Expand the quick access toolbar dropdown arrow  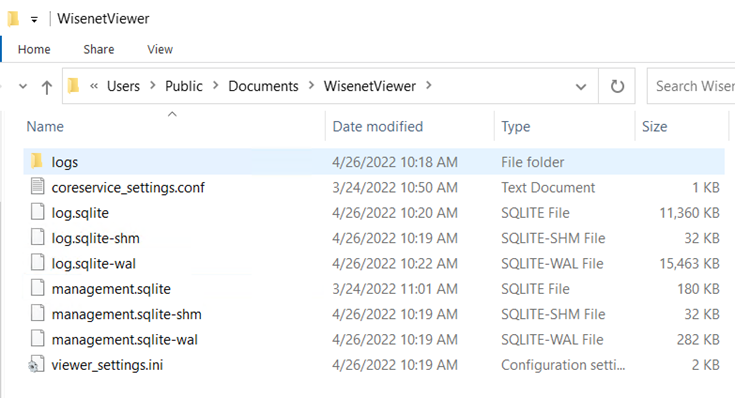coord(34,20)
